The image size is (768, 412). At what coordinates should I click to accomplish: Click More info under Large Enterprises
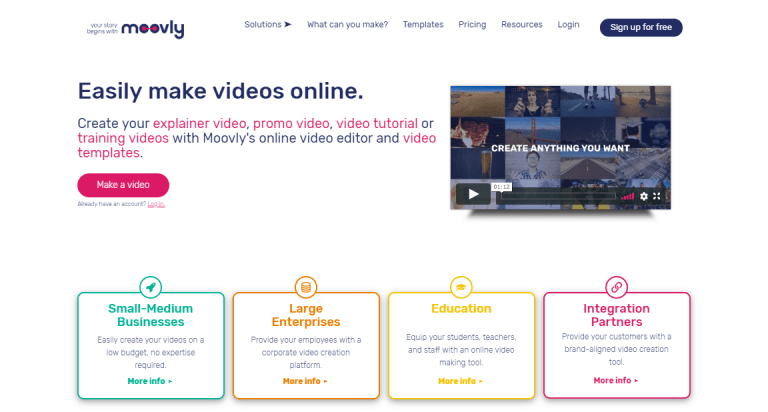305,381
